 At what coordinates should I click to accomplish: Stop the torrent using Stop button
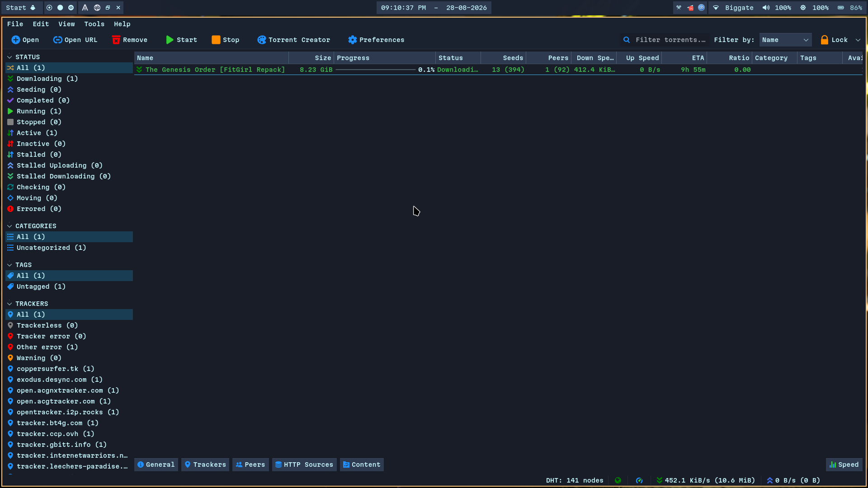click(x=226, y=40)
